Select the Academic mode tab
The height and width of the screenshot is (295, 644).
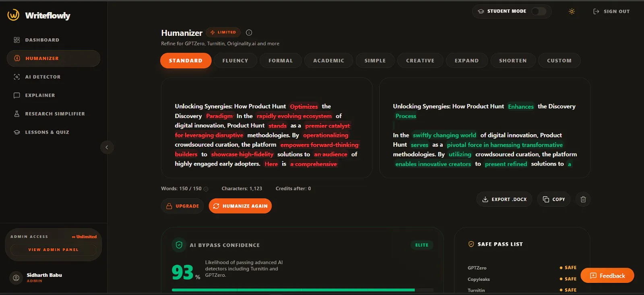329,60
